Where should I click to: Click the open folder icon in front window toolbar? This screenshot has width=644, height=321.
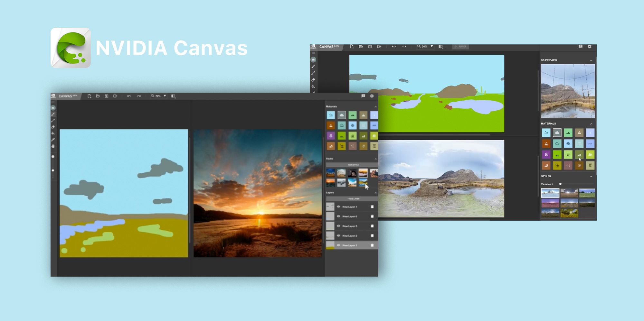pyautogui.click(x=98, y=96)
